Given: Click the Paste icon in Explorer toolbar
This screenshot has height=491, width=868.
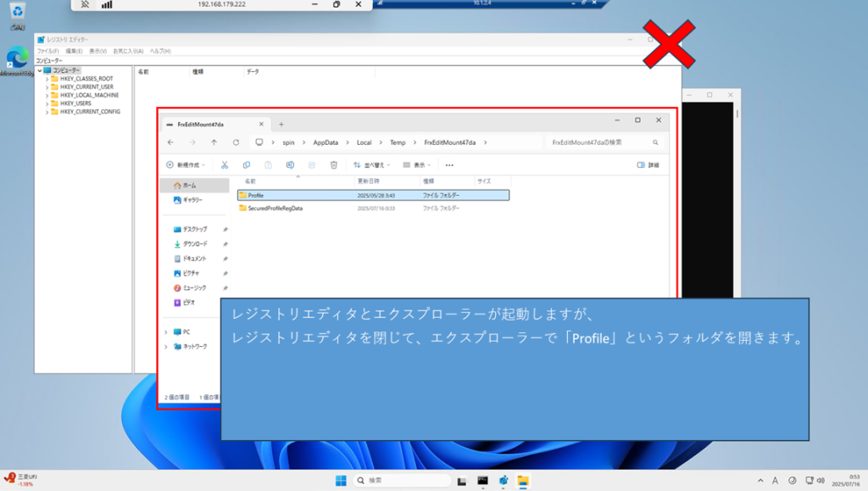Looking at the screenshot, I should pyautogui.click(x=268, y=165).
